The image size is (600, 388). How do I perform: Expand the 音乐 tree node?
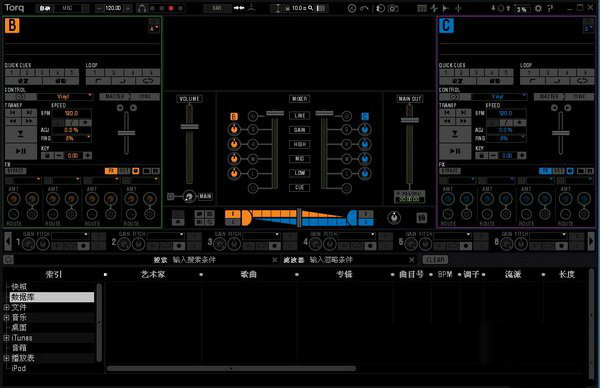6,317
